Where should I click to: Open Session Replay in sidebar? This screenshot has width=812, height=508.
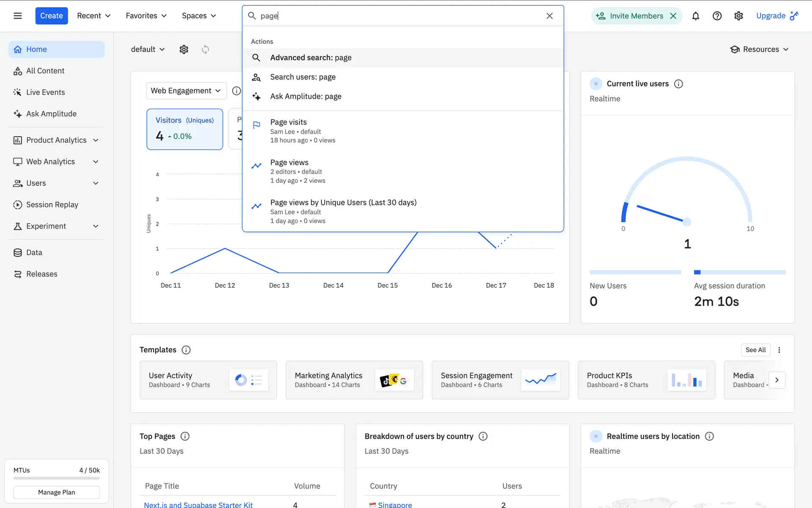click(x=52, y=205)
